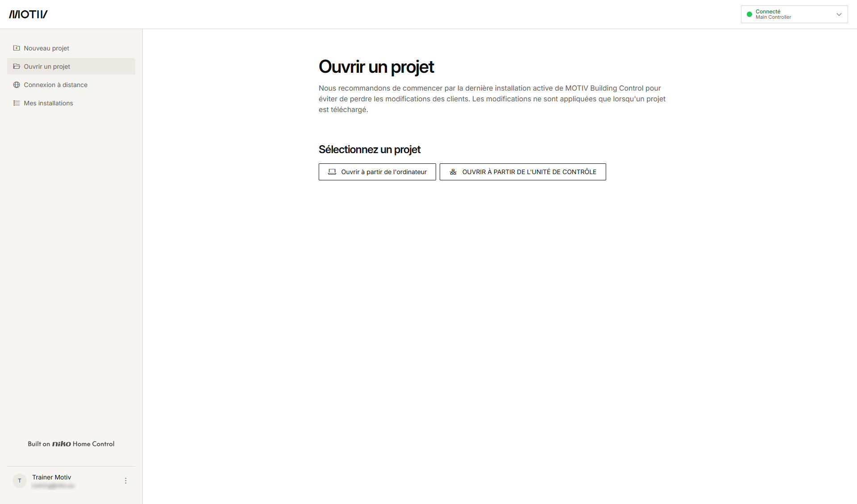The image size is (857, 504).
Task: Select Ouvrir un projet in sidebar
Action: [71, 67]
